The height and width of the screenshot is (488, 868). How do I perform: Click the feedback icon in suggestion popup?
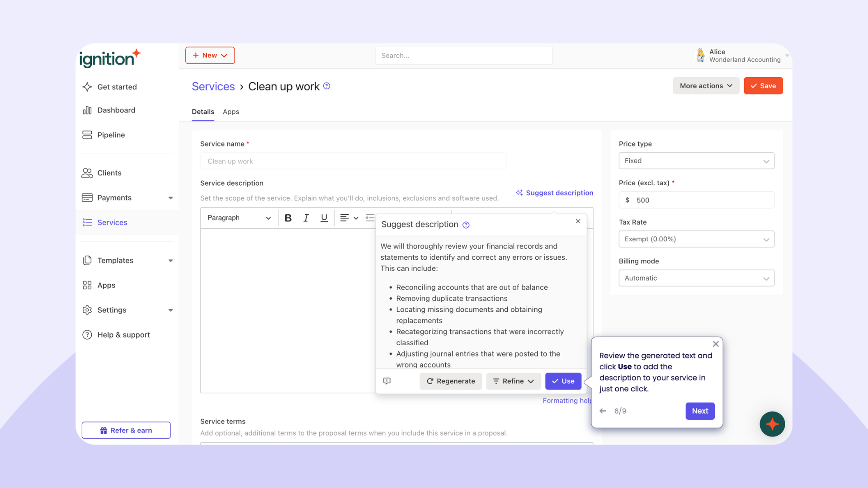(387, 381)
